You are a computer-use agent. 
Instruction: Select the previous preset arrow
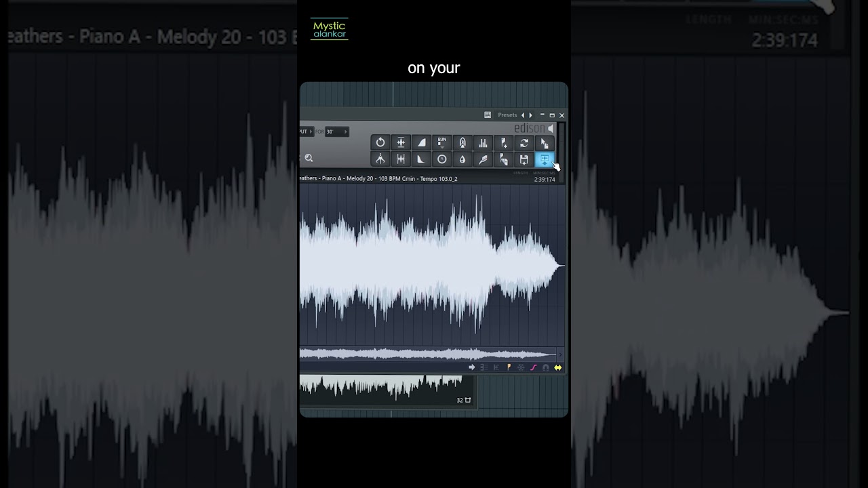(522, 115)
